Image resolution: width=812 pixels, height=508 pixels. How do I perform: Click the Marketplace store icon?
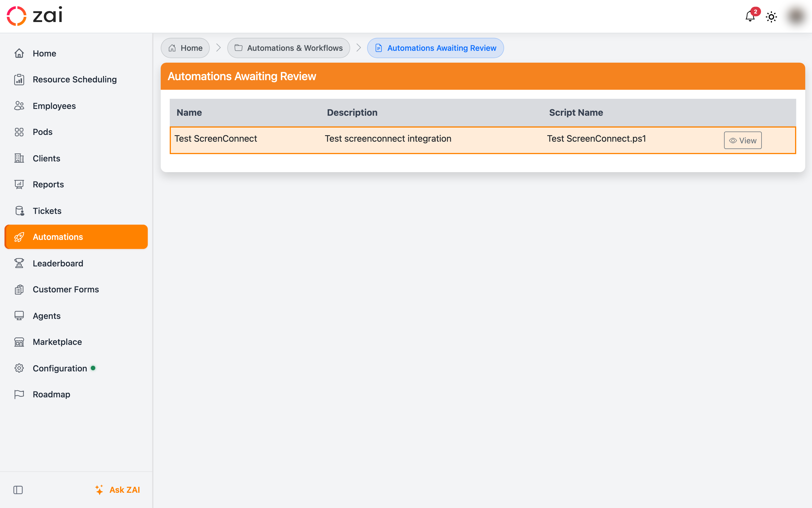[x=19, y=342]
